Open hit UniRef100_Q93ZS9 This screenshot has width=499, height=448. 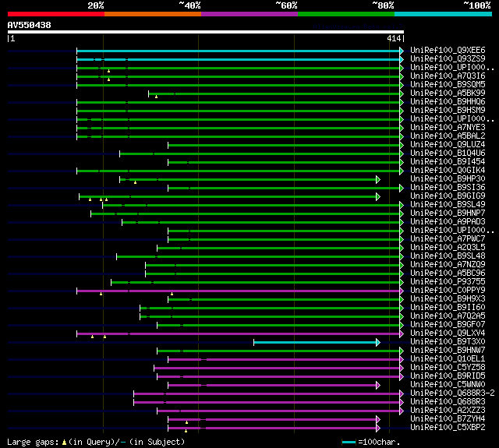[448, 58]
